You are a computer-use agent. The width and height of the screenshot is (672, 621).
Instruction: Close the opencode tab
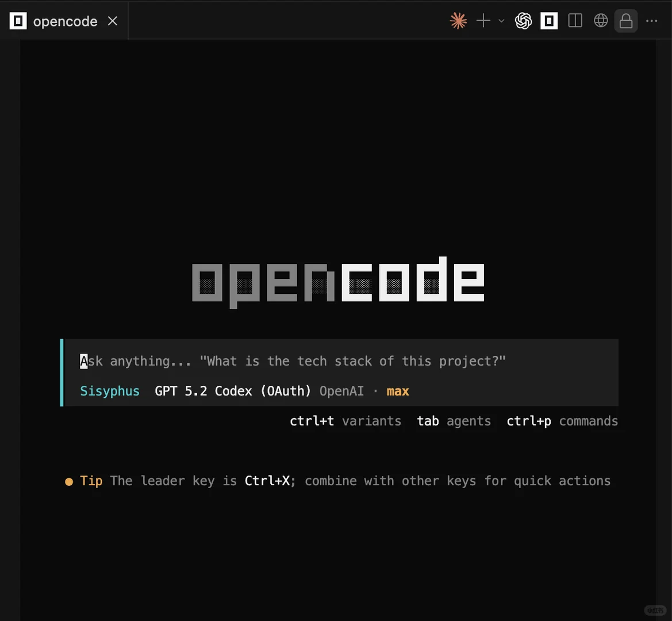[112, 21]
